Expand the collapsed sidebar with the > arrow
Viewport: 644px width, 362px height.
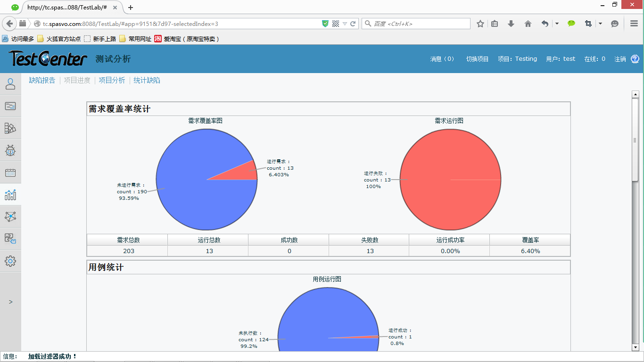[x=10, y=302]
